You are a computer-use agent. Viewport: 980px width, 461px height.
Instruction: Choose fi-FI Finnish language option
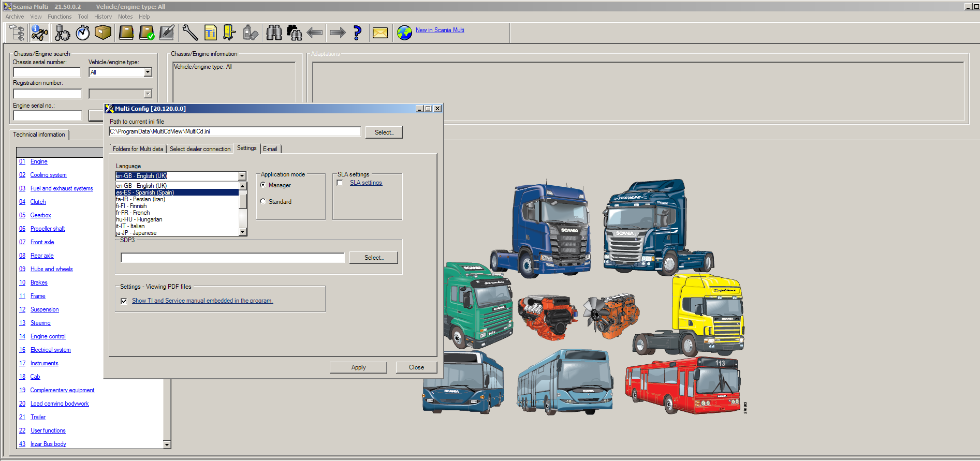click(x=177, y=206)
